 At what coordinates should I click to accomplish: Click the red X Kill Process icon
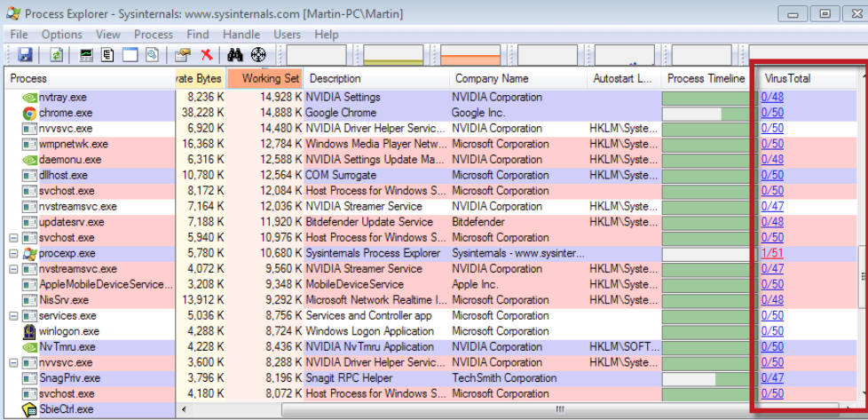(x=207, y=54)
